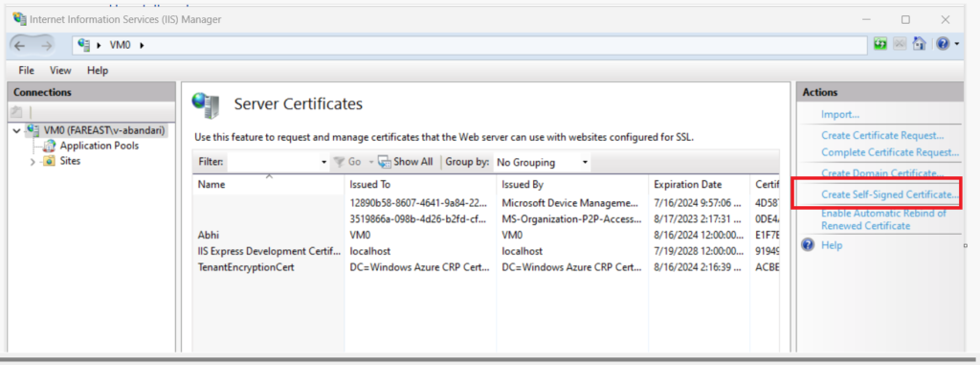980x365 pixels.
Task: Click expiration date 7/16/2024 9:57:06 cell
Action: (x=699, y=203)
